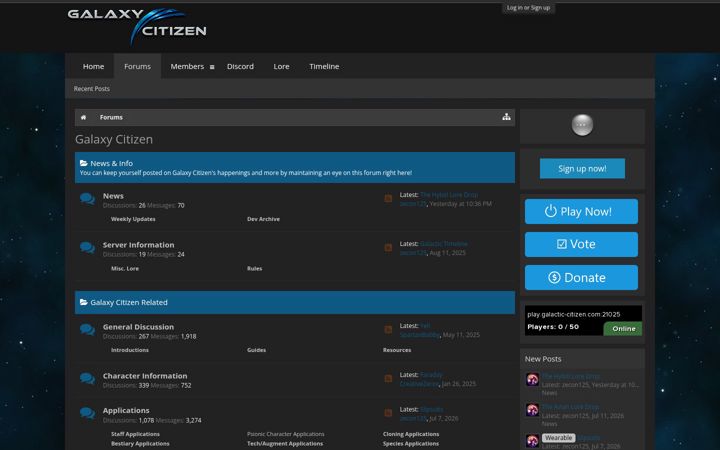The height and width of the screenshot is (450, 720).
Task: Open the Server Information forum
Action: [x=138, y=245]
